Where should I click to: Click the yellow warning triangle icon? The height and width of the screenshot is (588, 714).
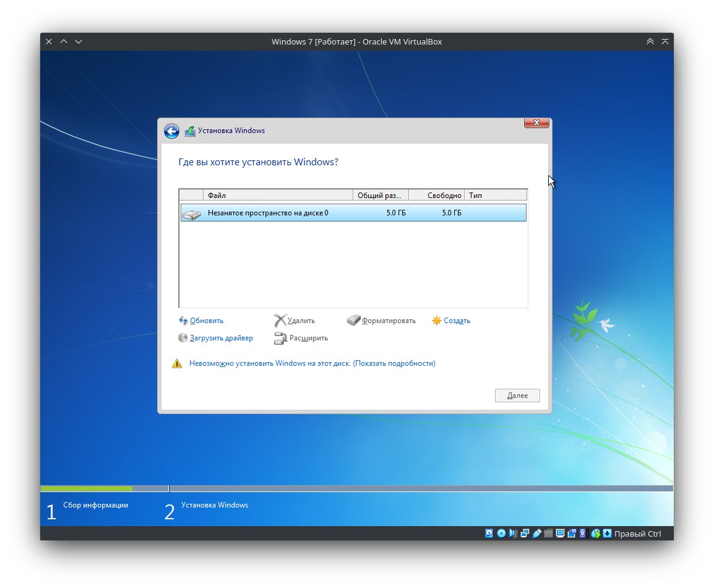177,363
